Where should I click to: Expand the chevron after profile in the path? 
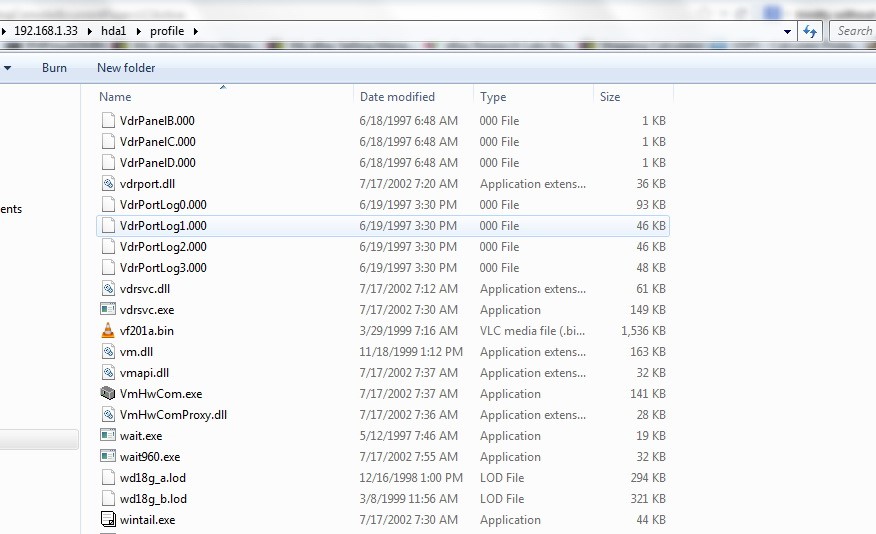click(196, 31)
